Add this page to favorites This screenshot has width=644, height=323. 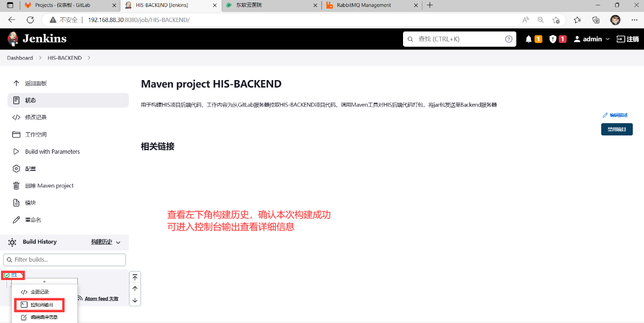click(x=556, y=20)
